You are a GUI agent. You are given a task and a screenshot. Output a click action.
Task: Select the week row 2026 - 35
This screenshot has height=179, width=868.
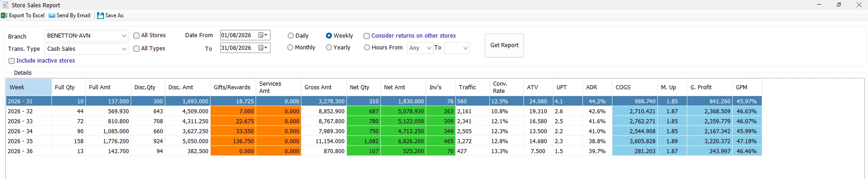384,141
